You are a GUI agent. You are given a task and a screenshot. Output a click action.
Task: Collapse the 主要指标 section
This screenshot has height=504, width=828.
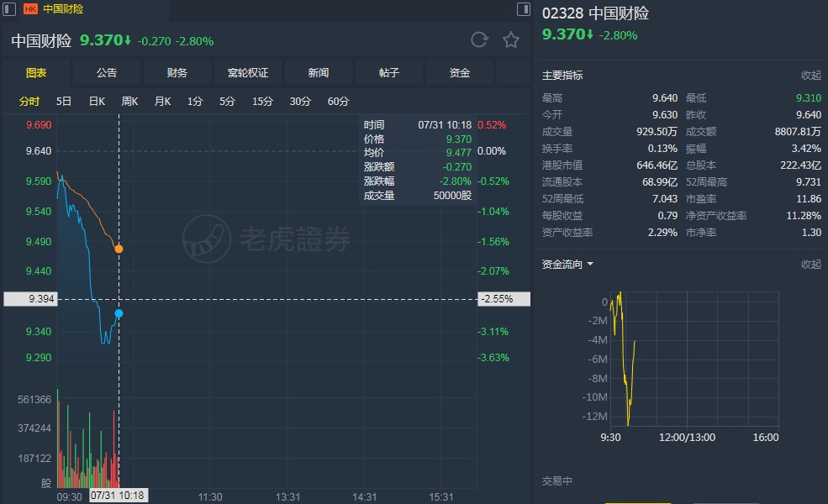point(810,76)
